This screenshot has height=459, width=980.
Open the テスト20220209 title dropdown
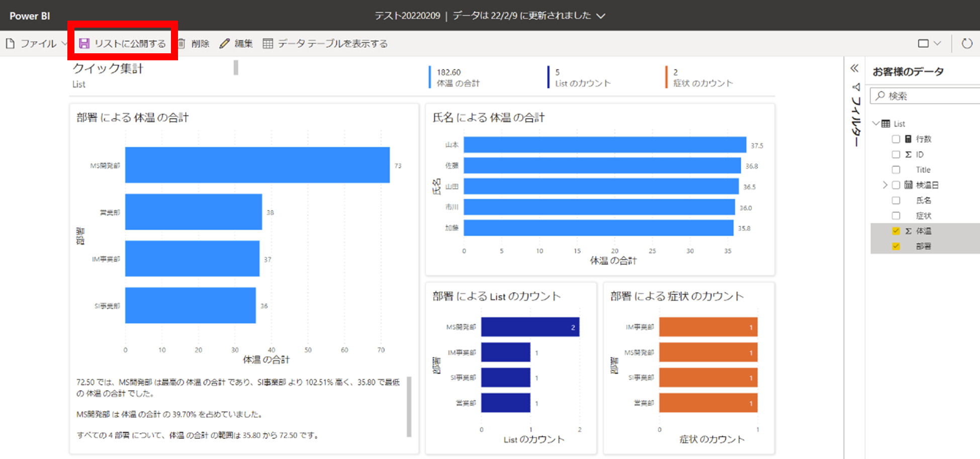pos(600,15)
